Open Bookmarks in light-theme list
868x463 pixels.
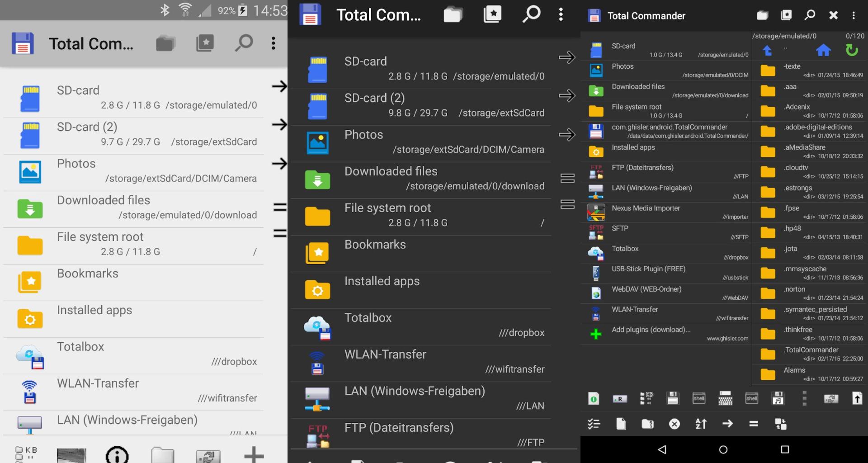coord(133,282)
